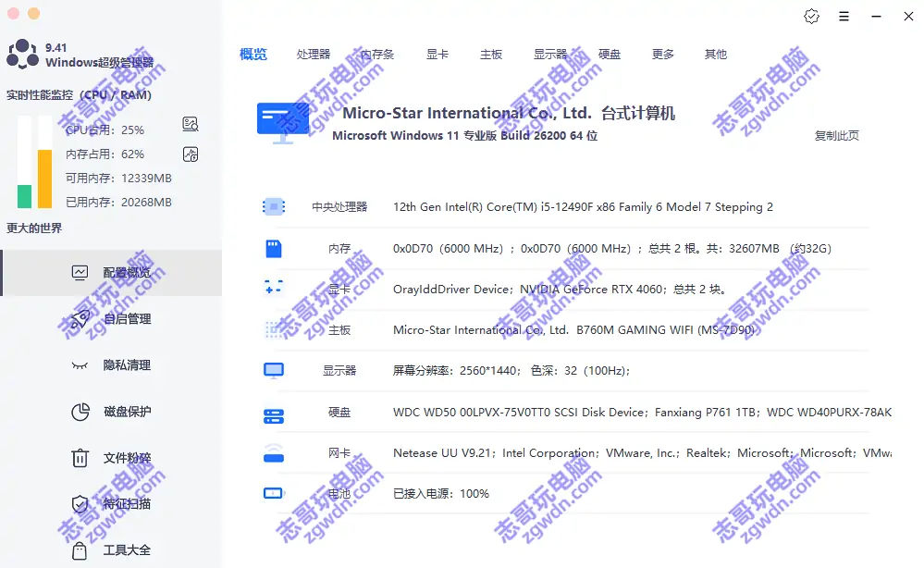
Task: Select the 更多 tab
Action: [x=663, y=55]
